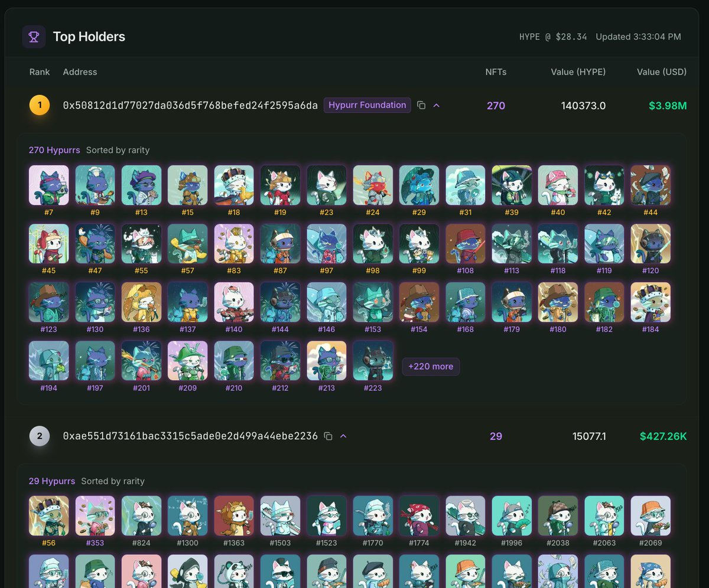709x588 pixels.
Task: View Hypurr #23 thumbnail
Action: click(x=327, y=185)
